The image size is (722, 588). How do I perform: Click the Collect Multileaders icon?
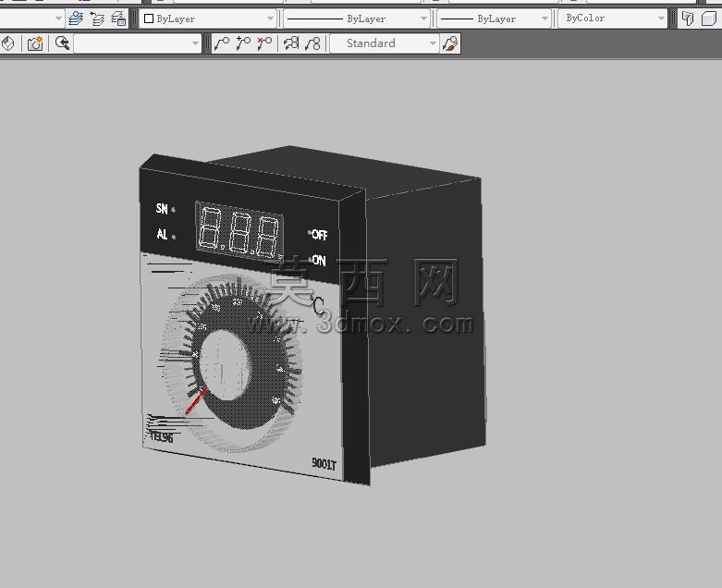(x=312, y=43)
